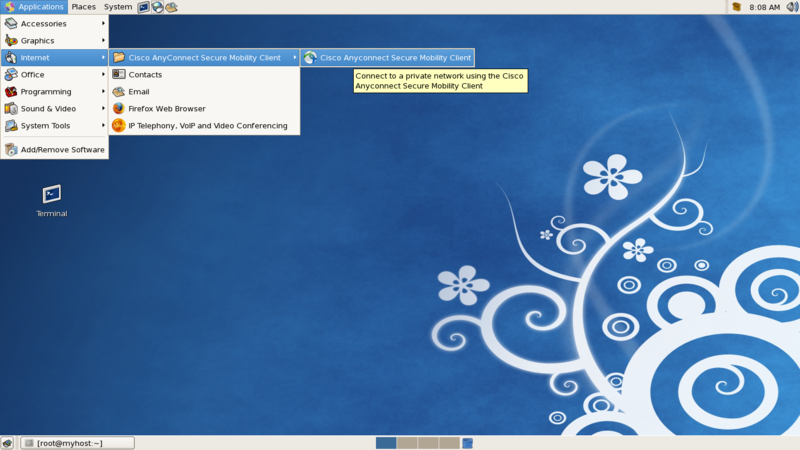This screenshot has height=450, width=800.
Task: Expand the Graphics submenu
Action: [x=55, y=40]
